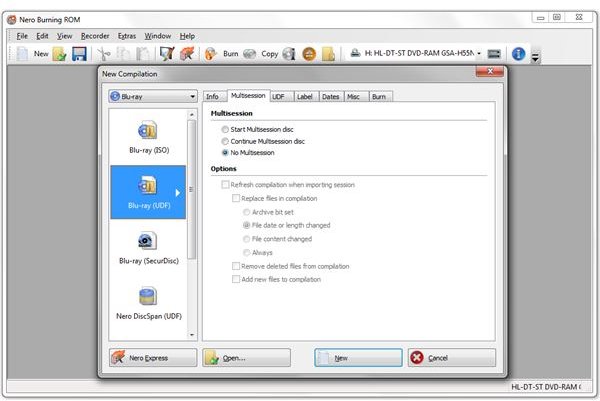Screen dimensions: 600x401
Task: Open the Recorder menu
Action: pos(95,36)
